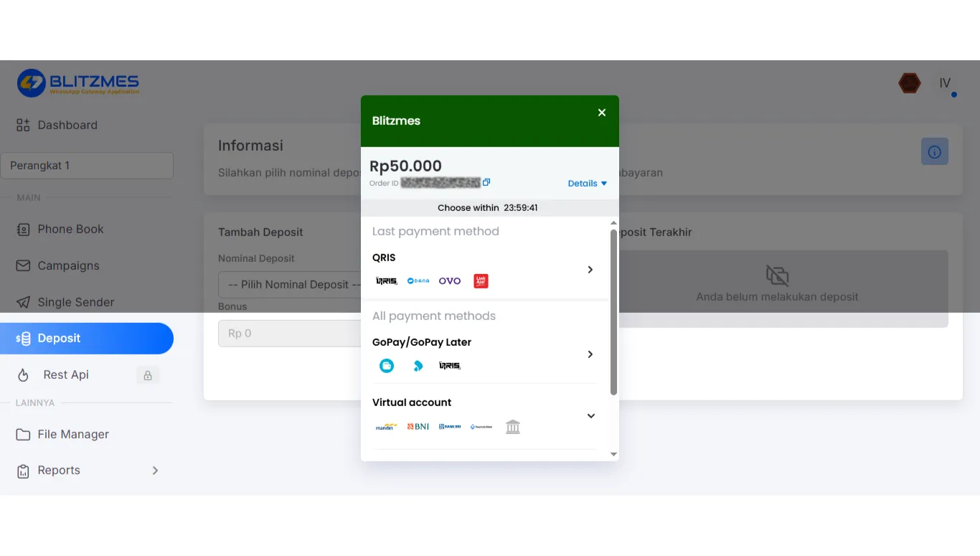Click the Blitzmes logo
Viewport: 980px width, 556px height.
(78, 83)
